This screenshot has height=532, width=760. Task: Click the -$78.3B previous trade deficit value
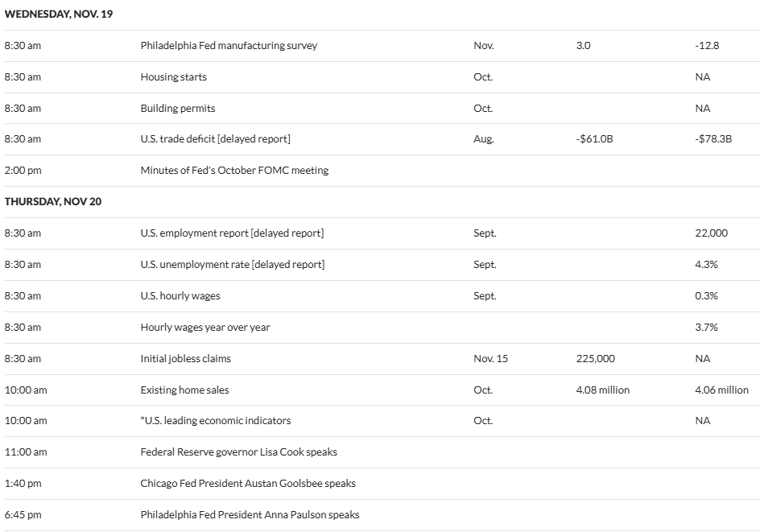(713, 139)
